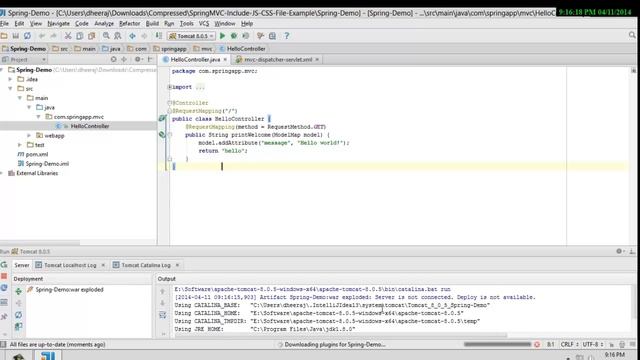Collapse the main folder
The width and height of the screenshot is (640, 360).
coord(20,98)
